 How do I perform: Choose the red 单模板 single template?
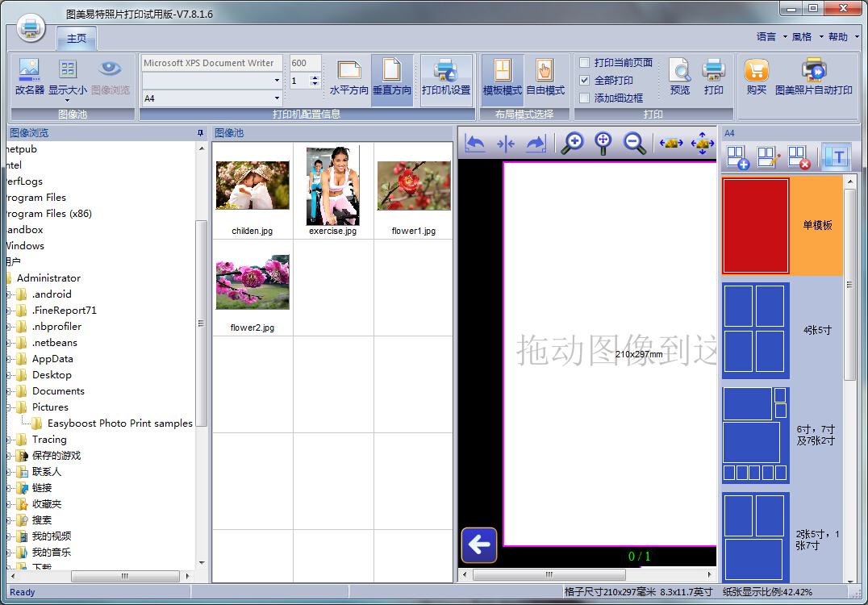click(x=756, y=226)
